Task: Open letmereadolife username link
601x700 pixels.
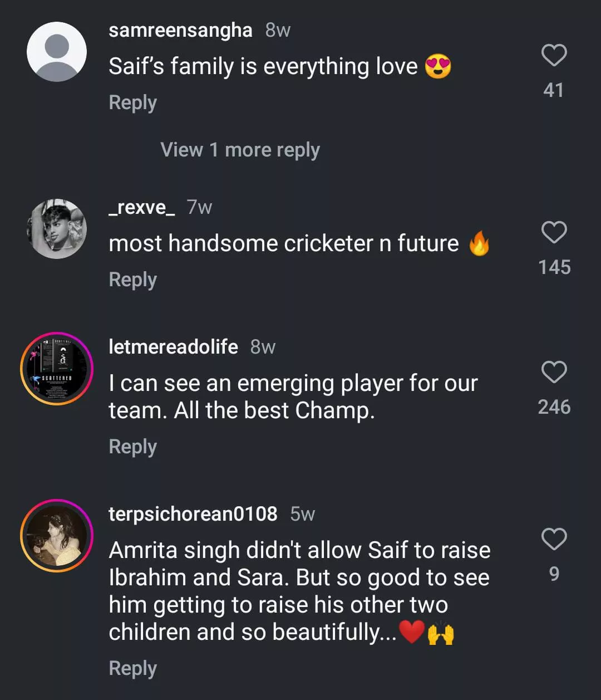Action: [173, 347]
